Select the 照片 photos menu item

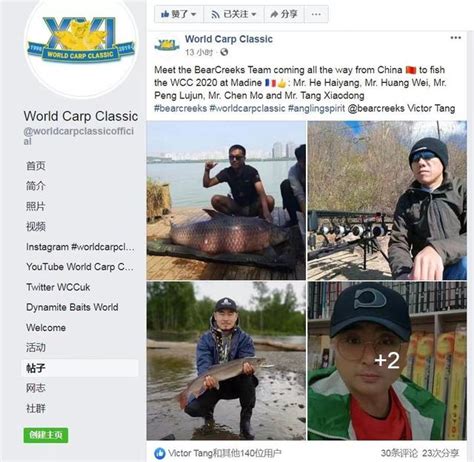(x=35, y=206)
